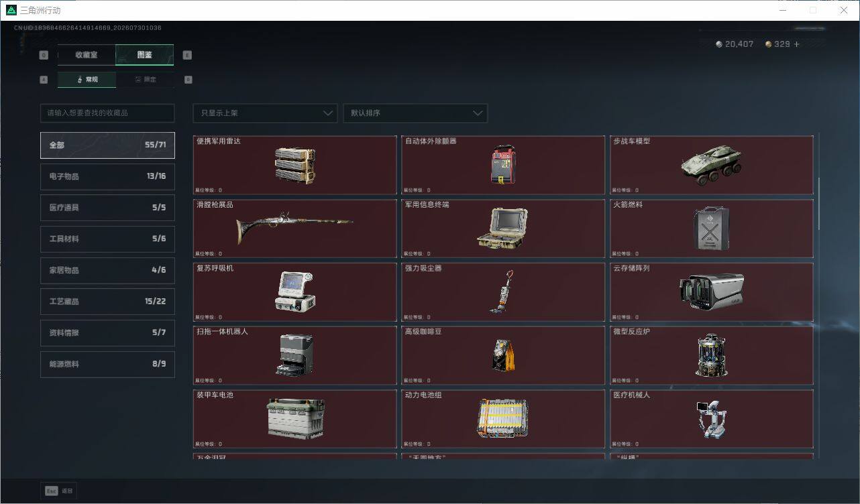Viewport: 860px width, 504px height.
Task: Click the 便携军用雷达 item name
Action: (x=219, y=141)
